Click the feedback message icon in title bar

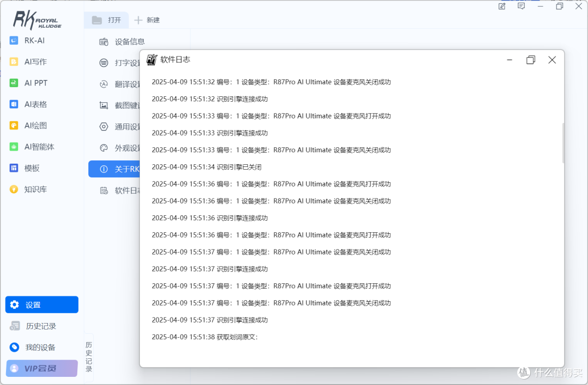click(x=521, y=6)
